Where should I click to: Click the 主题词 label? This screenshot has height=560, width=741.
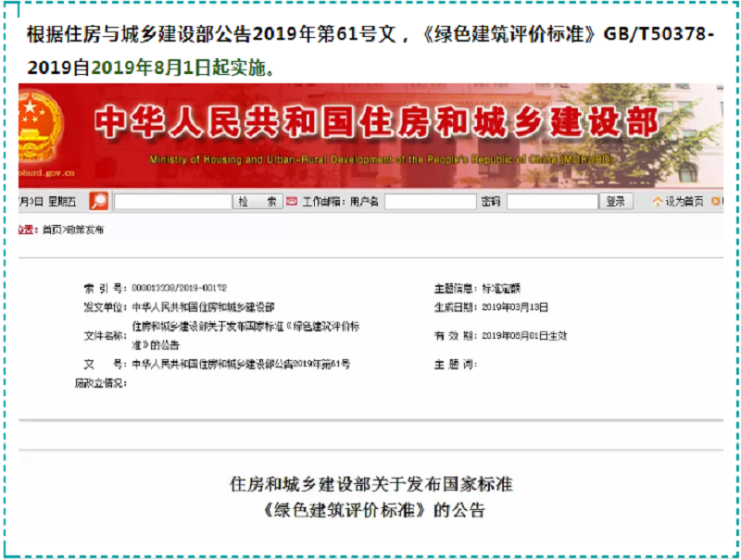pyautogui.click(x=456, y=364)
